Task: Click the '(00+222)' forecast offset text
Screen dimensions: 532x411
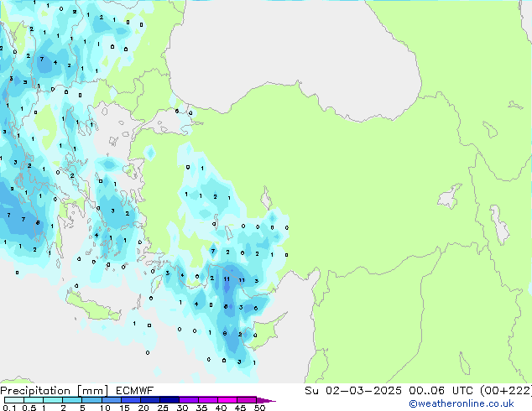Action: [x=506, y=391]
